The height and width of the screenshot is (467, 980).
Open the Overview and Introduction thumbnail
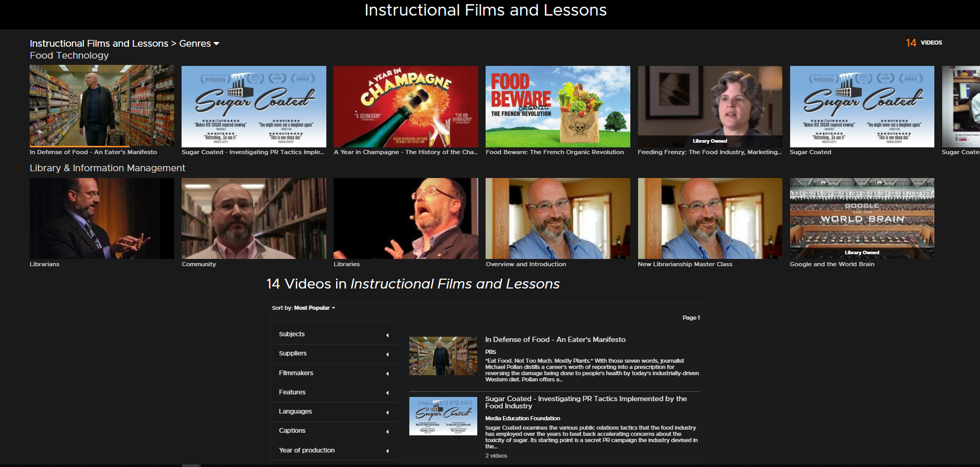click(558, 218)
